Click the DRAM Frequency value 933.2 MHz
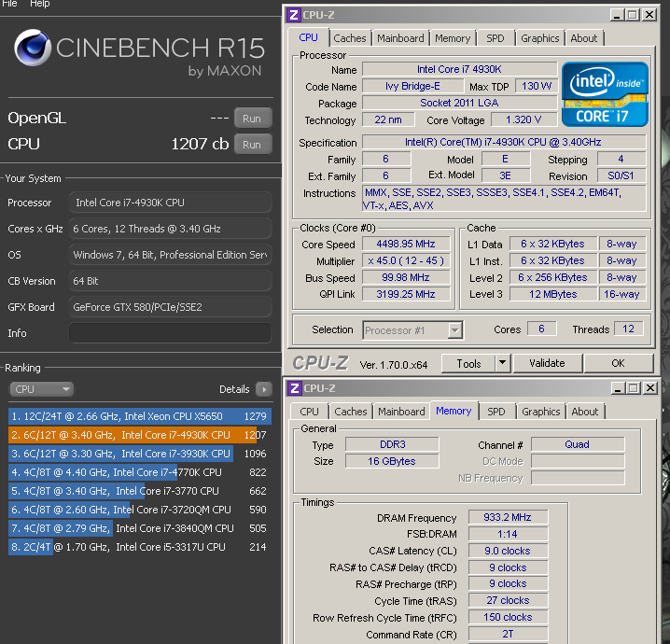670x644 pixels. (x=508, y=517)
